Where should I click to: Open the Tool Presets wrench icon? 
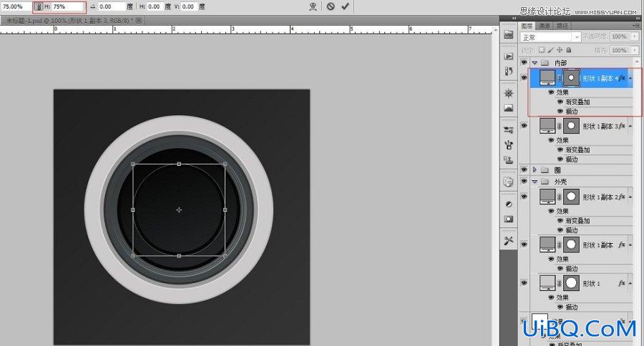tap(509, 240)
